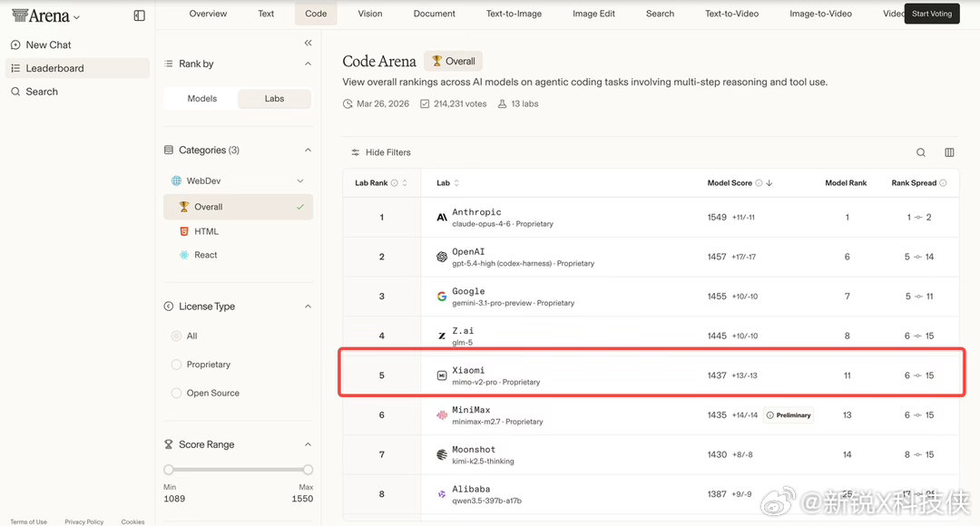
Task: Click the Model Score info icon
Action: click(x=759, y=183)
